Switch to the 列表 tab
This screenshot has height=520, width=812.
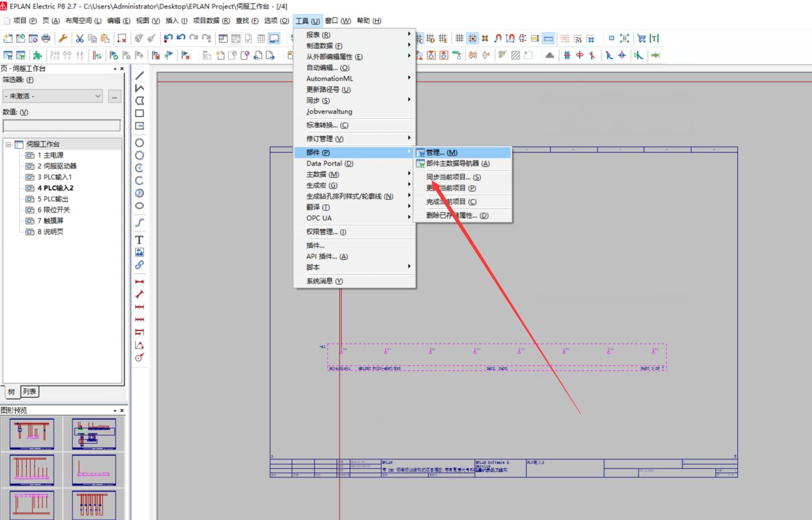[x=30, y=392]
